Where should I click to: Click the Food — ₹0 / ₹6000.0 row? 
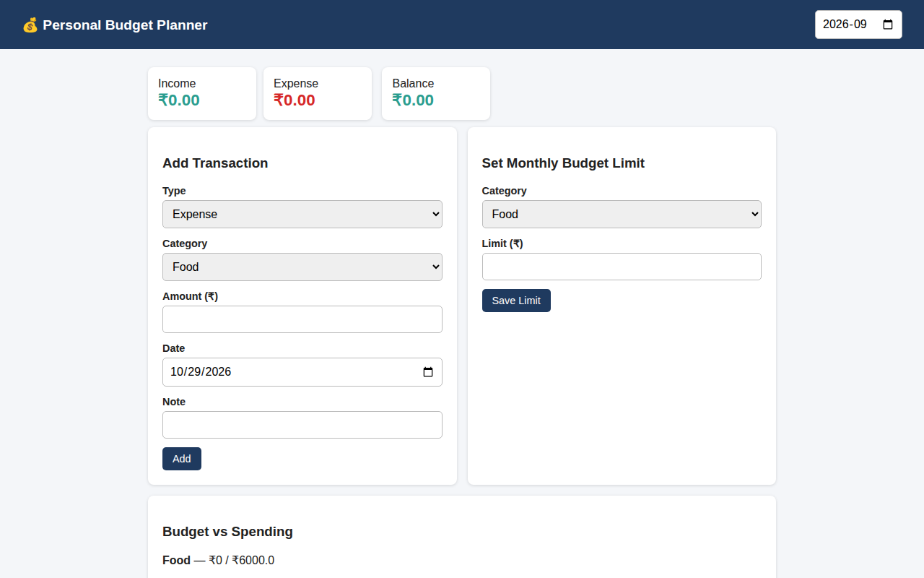pyautogui.click(x=219, y=561)
